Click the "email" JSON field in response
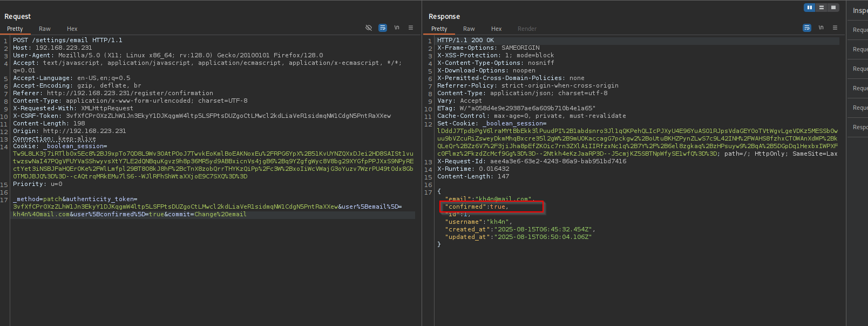868x326 pixels. click(x=490, y=199)
